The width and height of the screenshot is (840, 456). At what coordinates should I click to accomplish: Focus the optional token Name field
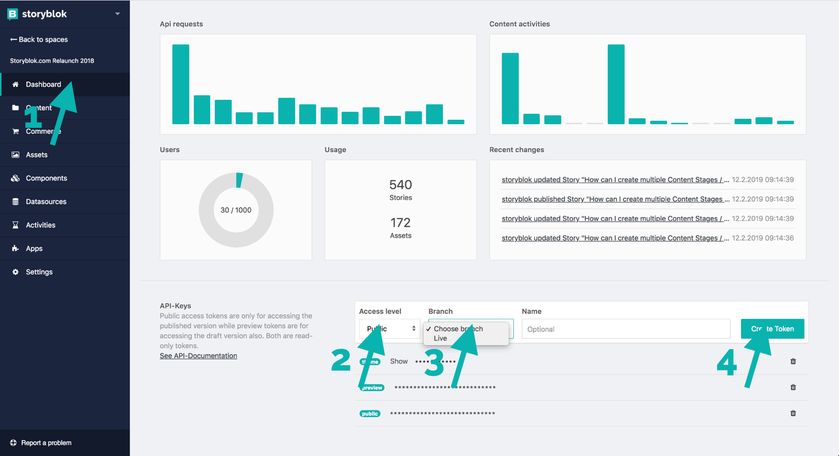tap(626, 329)
